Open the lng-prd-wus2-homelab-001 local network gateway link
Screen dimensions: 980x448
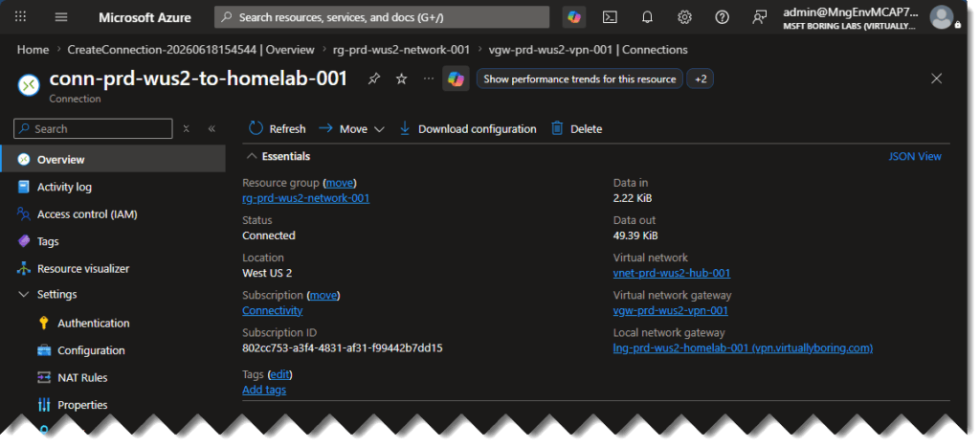tap(743, 348)
